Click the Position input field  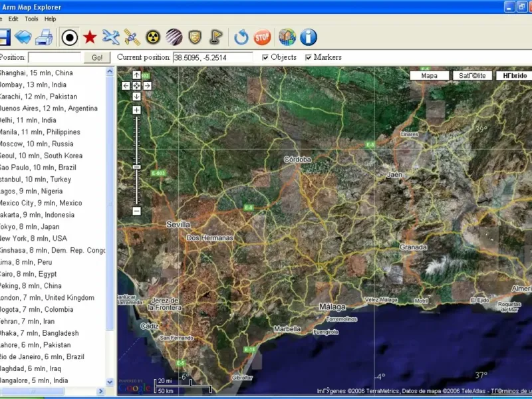pyautogui.click(x=55, y=58)
